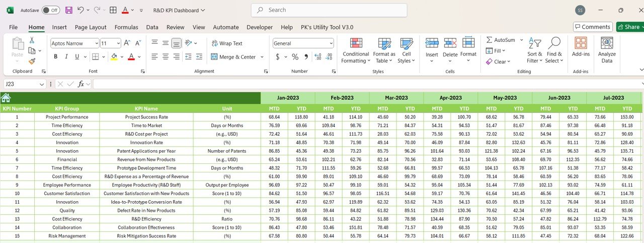Click the Top Align icon
The width and height of the screenshot is (644, 243).
(154, 43)
